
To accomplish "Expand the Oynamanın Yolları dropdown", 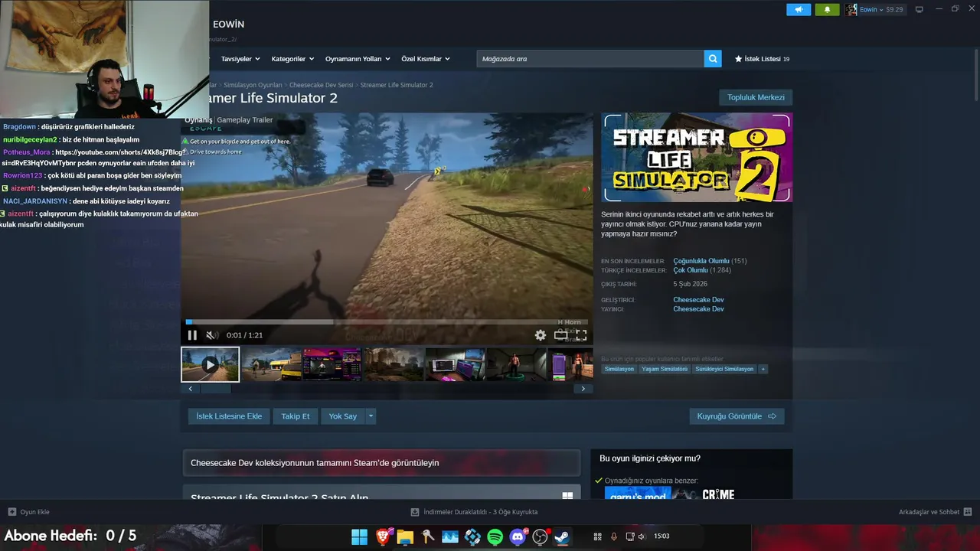I will 358,59.
